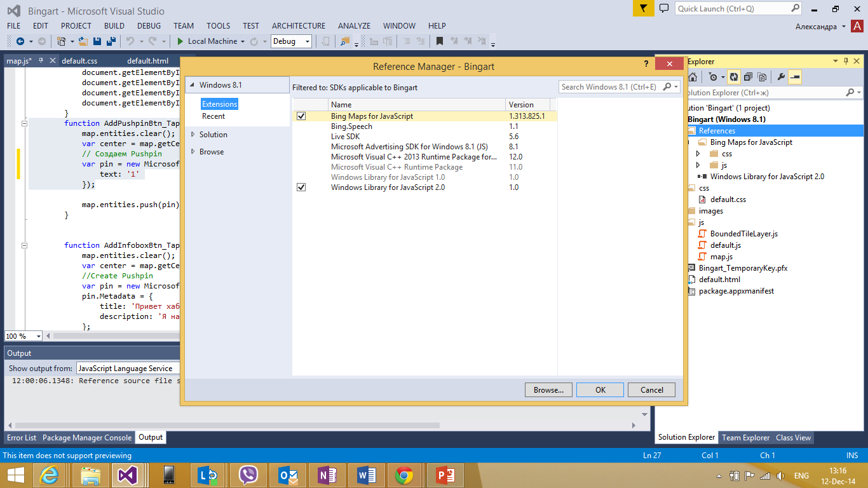868x488 pixels.
Task: Click the Search Windows 8.1 input field
Action: (x=611, y=87)
